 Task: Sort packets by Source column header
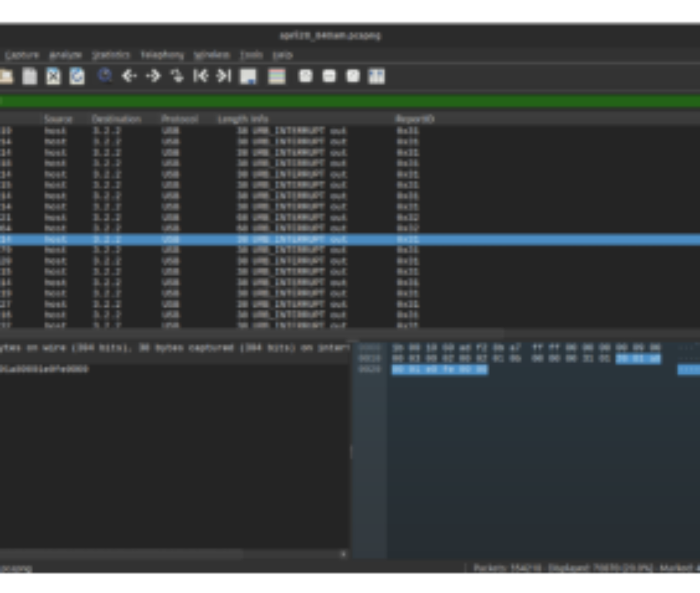coord(58,119)
